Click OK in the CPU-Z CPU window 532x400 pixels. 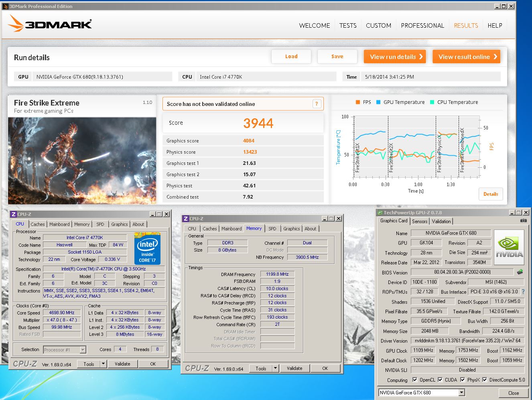pyautogui.click(x=153, y=364)
